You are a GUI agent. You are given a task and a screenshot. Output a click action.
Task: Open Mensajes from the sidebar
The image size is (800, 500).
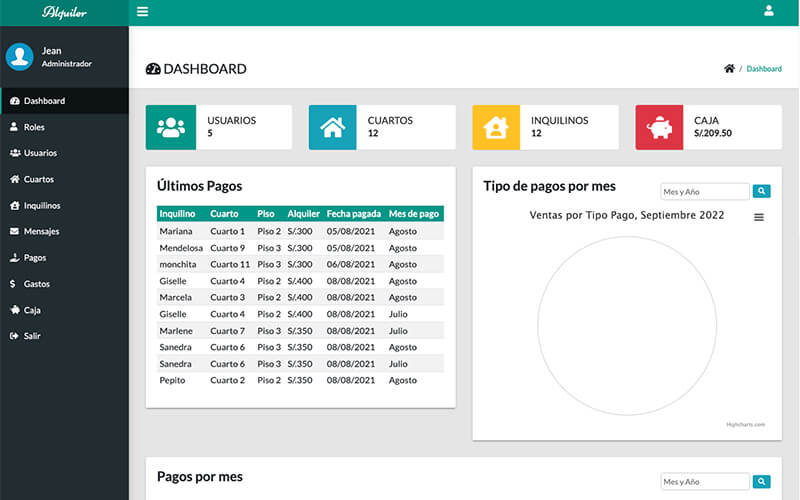click(41, 231)
